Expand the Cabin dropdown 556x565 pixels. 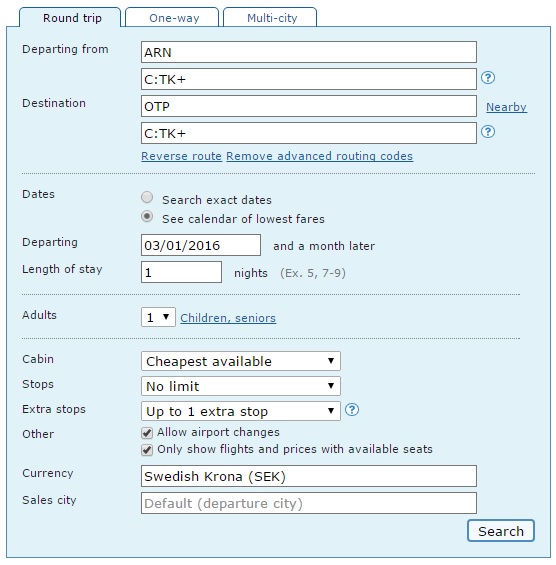tap(241, 361)
